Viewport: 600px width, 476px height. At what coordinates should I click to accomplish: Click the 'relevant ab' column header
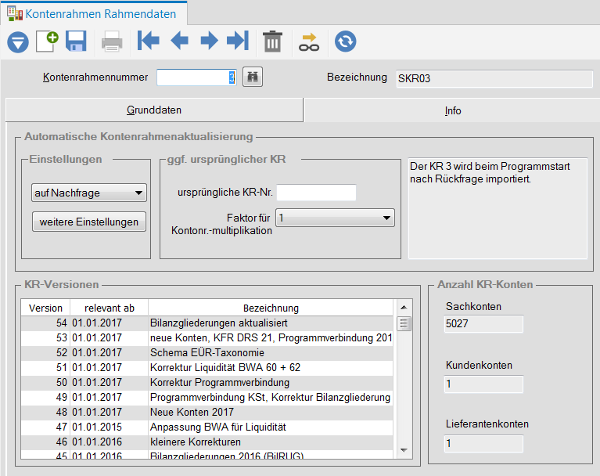(109, 308)
